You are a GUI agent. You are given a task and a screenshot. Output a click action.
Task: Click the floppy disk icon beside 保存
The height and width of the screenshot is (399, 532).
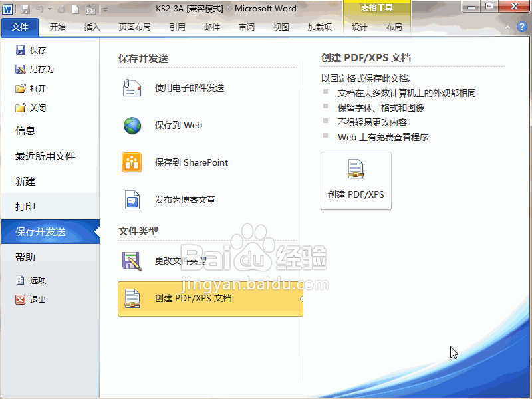(21, 50)
